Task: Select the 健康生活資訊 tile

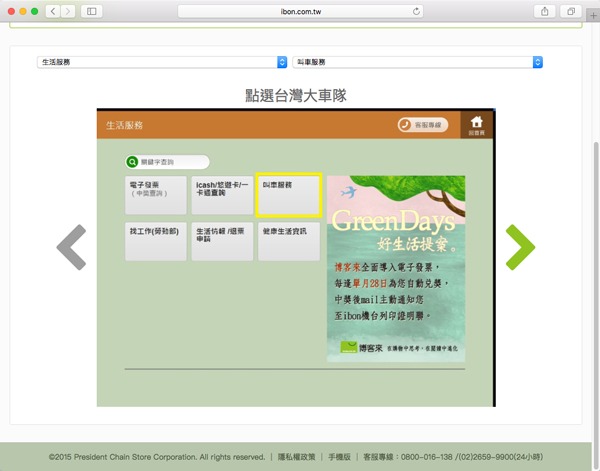Action: click(289, 241)
